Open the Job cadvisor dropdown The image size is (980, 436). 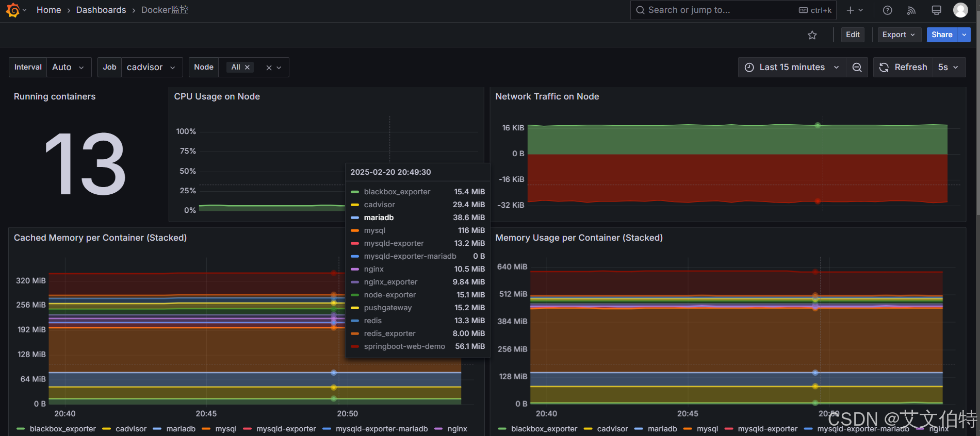coord(152,68)
